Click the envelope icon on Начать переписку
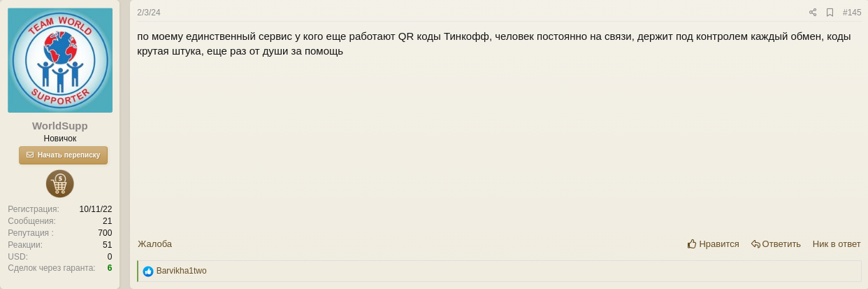This screenshot has height=289, width=868. point(30,155)
